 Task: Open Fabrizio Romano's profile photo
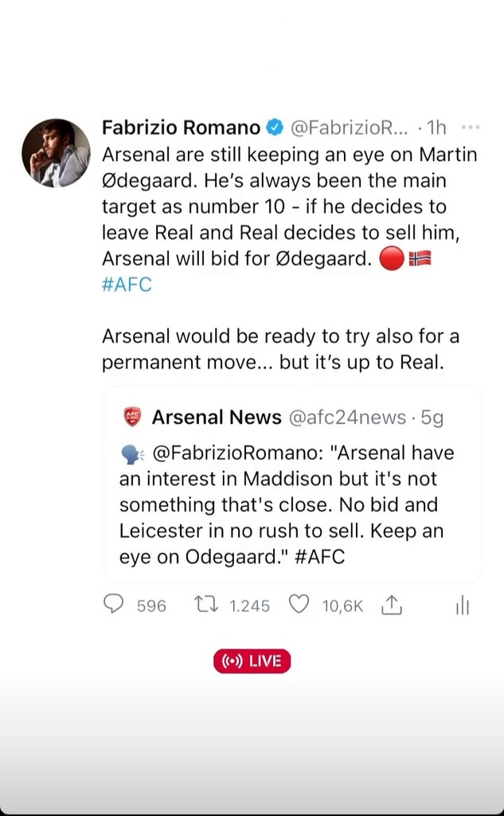56,153
